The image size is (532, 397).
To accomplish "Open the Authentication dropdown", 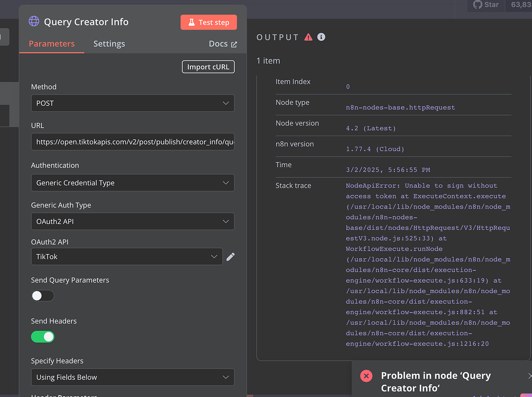I will point(132,183).
